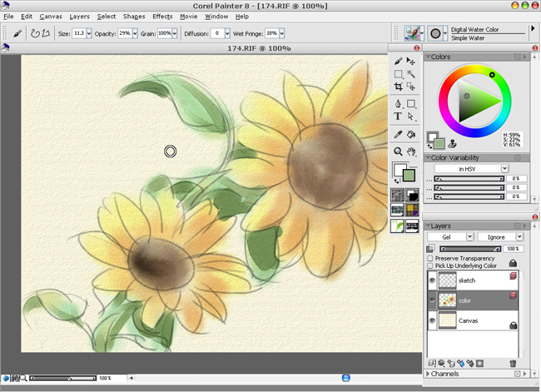Select the Canvas layer
Viewport: 541px width, 392px height.
470,320
